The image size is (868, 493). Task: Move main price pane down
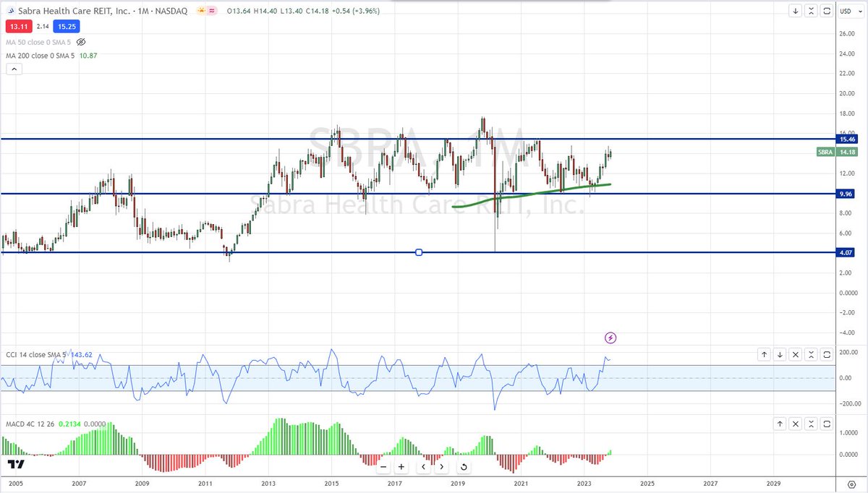click(796, 12)
